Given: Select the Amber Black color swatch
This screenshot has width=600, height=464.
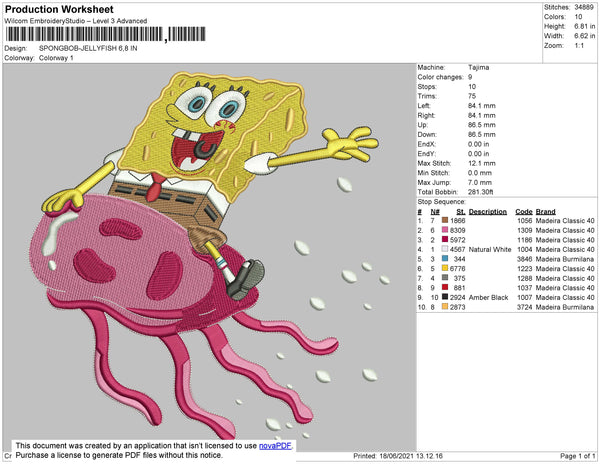Looking at the screenshot, I should pos(445,297).
